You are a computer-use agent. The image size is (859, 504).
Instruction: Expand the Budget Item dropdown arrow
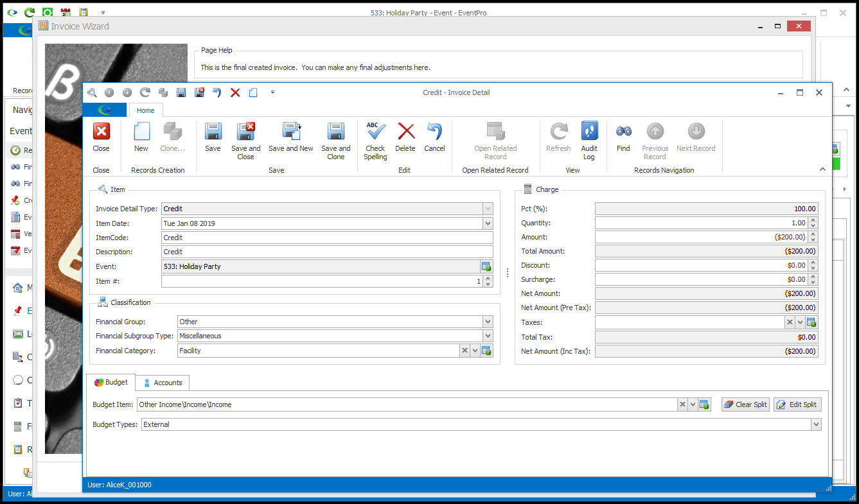coord(693,404)
